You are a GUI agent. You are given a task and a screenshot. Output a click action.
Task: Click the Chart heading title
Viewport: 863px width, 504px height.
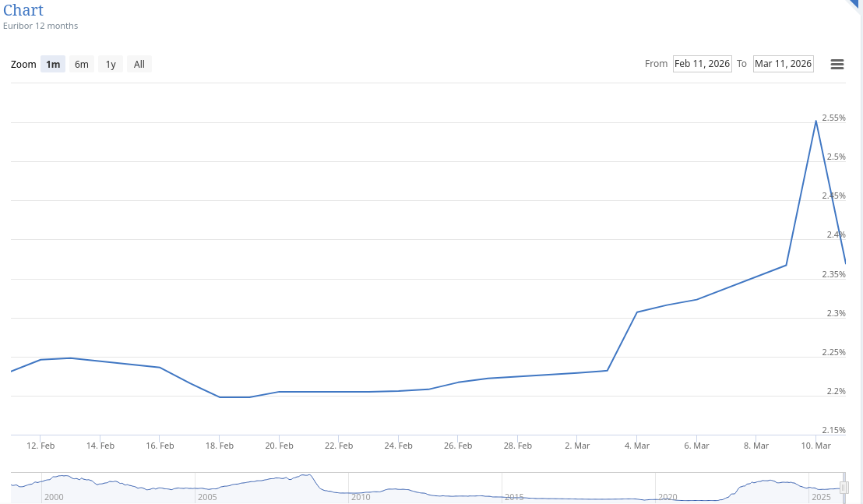[23, 10]
